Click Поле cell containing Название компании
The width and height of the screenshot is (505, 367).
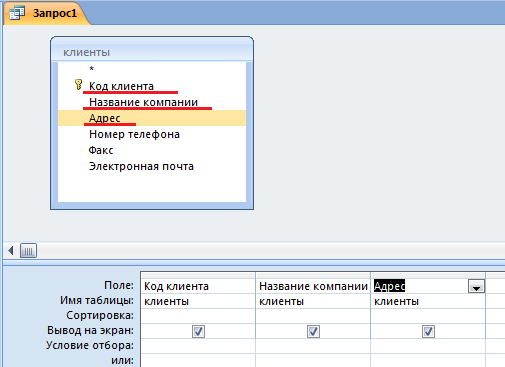point(313,286)
